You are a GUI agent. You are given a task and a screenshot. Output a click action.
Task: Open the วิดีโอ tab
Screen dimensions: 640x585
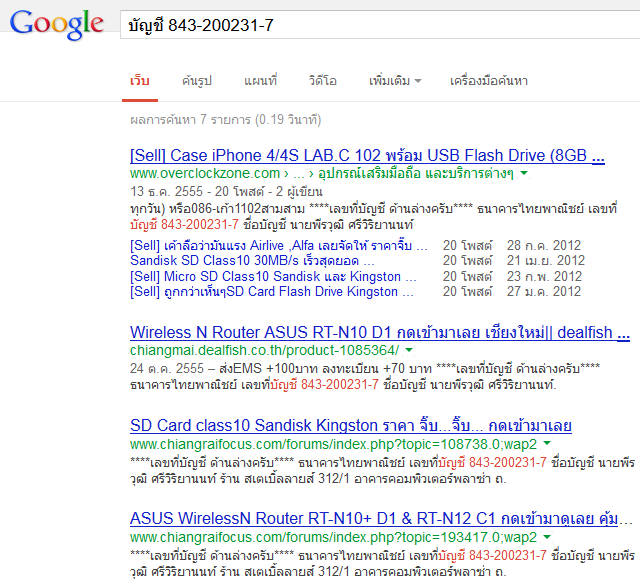[322, 80]
